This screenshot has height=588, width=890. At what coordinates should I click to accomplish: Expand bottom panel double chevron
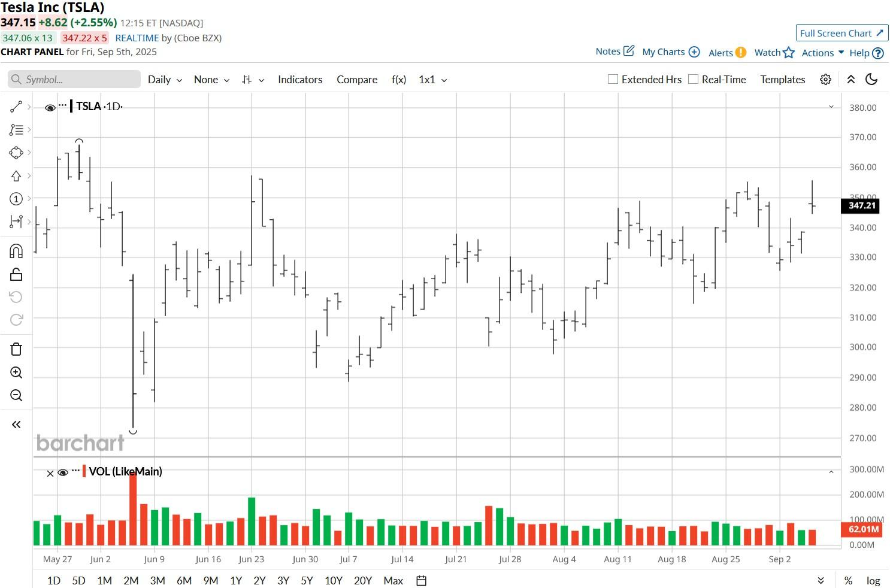[821, 581]
